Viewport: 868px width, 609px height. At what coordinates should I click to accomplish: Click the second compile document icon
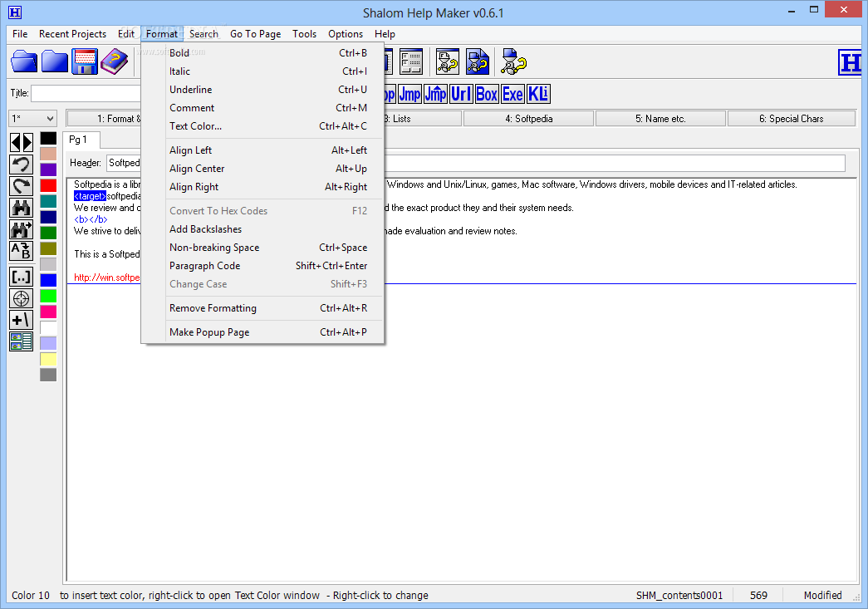coord(477,61)
